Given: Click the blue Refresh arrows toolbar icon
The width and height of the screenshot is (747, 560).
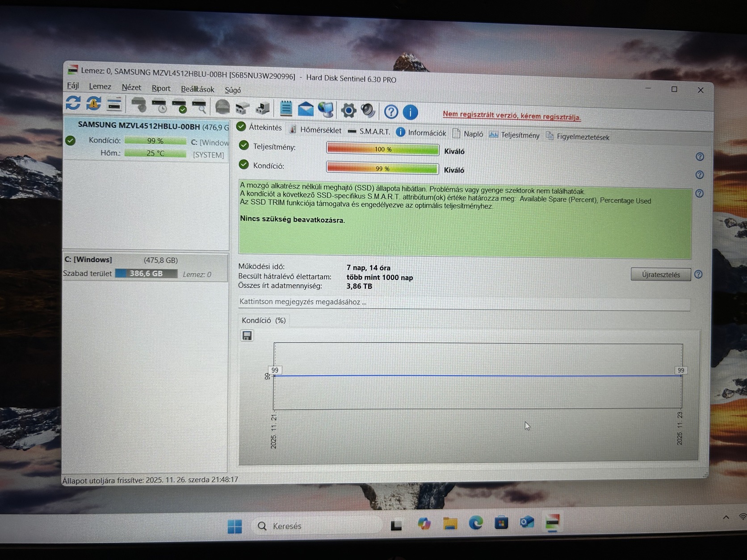Looking at the screenshot, I should [73, 103].
